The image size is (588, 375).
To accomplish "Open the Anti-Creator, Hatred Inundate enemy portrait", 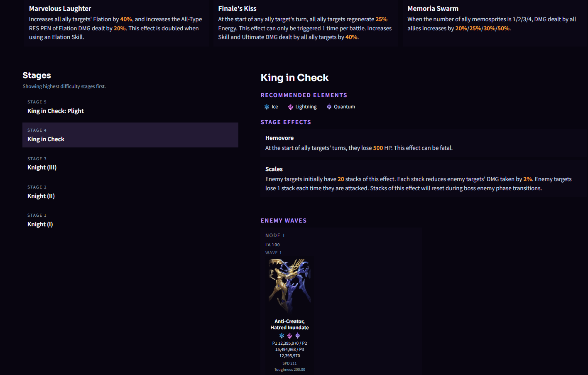I will pos(289,286).
